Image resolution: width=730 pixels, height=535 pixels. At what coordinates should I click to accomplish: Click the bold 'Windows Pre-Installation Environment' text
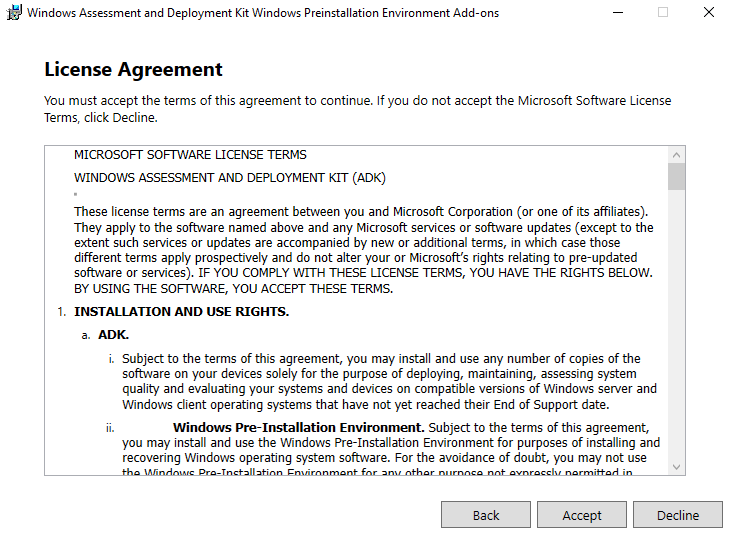(299, 427)
